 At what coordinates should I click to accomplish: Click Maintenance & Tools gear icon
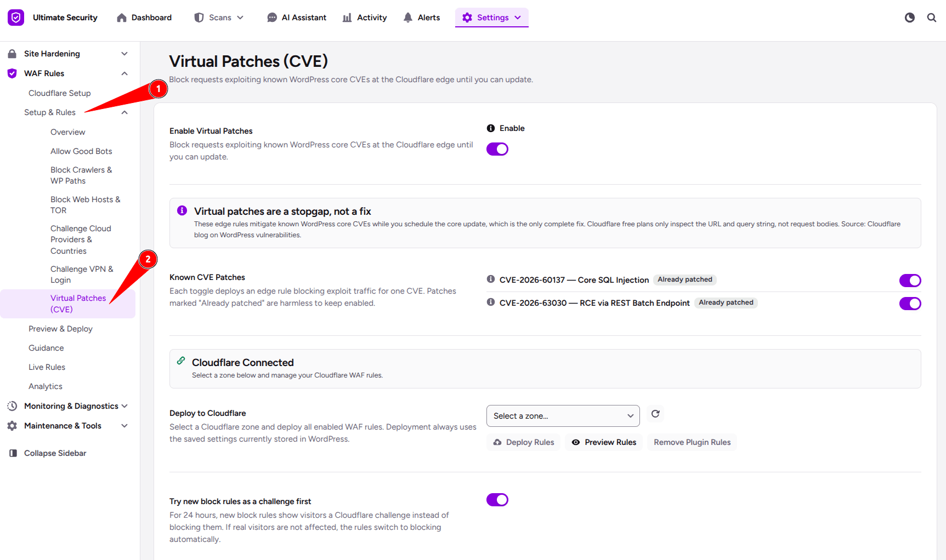[x=12, y=426]
